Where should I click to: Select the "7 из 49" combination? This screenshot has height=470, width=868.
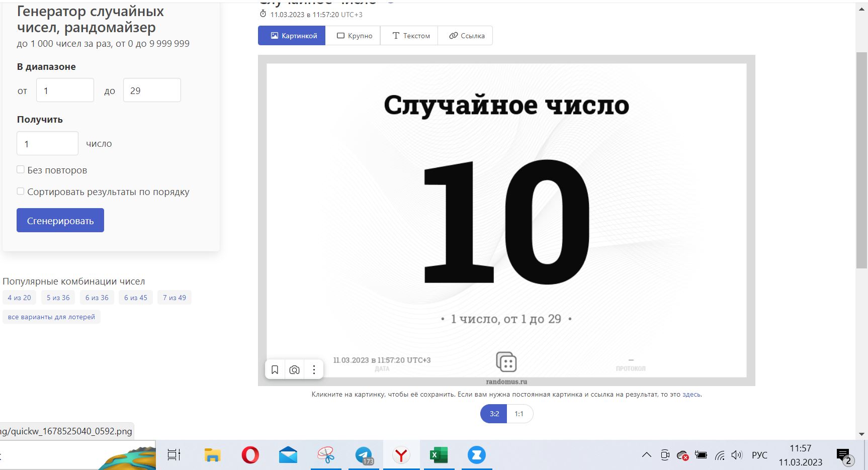tap(175, 298)
